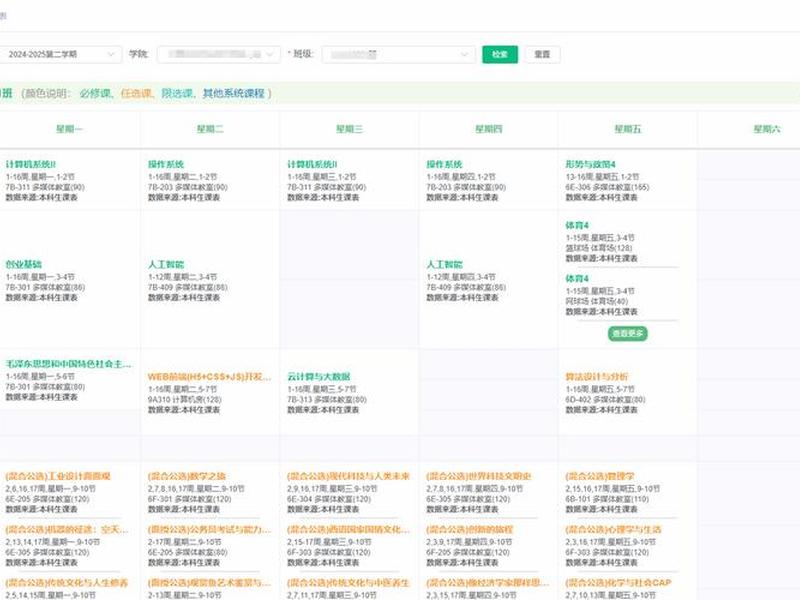Open WEB前端(H5+CSS+JS)开发 course
800x600 pixels.
[209, 377]
